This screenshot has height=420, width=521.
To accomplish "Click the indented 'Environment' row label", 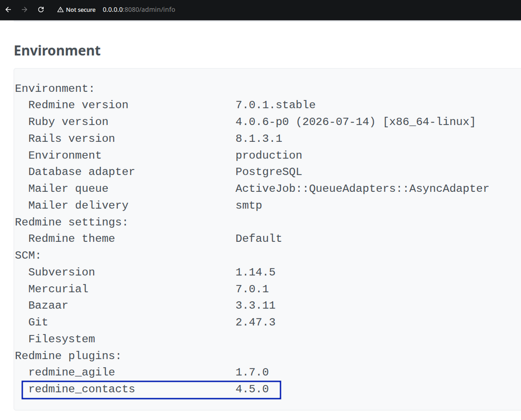I will [65, 155].
